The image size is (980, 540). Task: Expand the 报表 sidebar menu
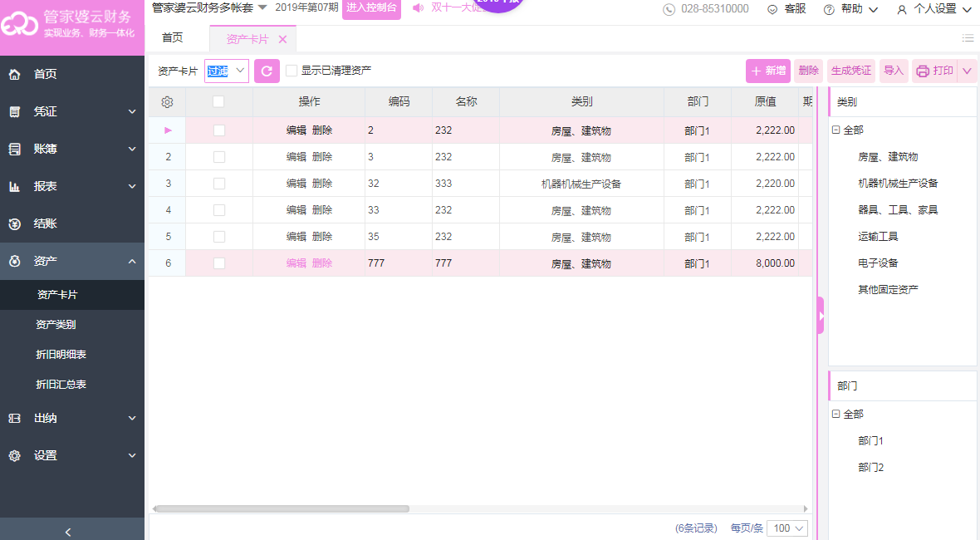pyautogui.click(x=132, y=186)
